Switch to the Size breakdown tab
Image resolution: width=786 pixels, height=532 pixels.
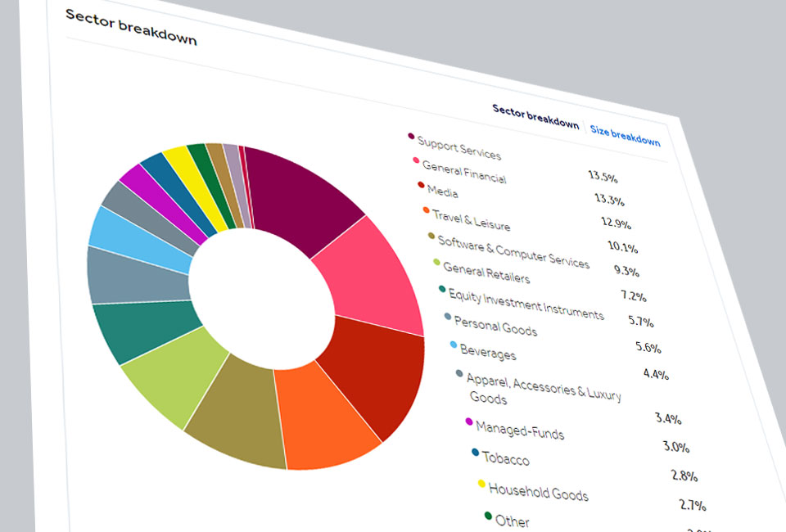point(625,136)
